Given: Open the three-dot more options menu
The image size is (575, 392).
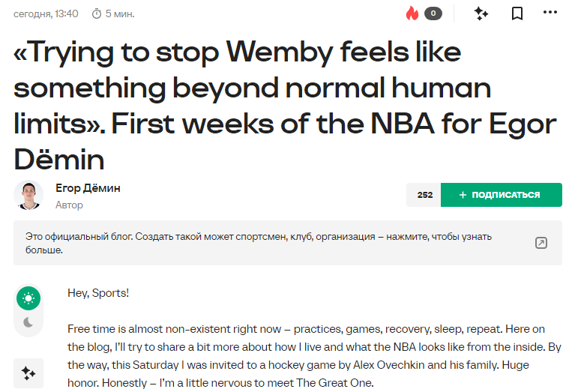Looking at the screenshot, I should [551, 13].
